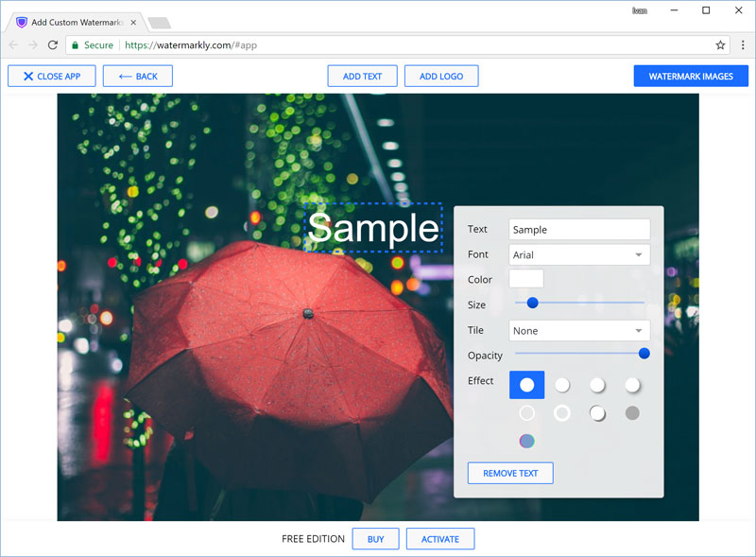Bookmark this page with the star icon

coord(720,44)
